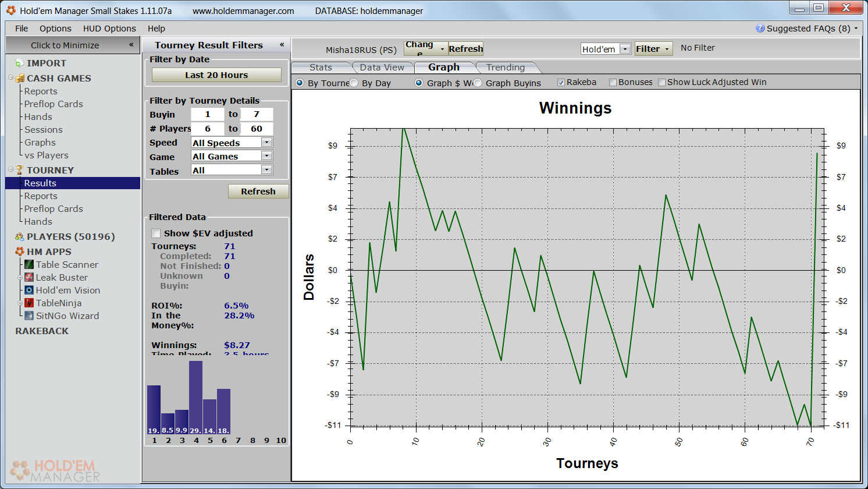The height and width of the screenshot is (489, 868).
Task: Select the By Day radio button
Action: 354,83
